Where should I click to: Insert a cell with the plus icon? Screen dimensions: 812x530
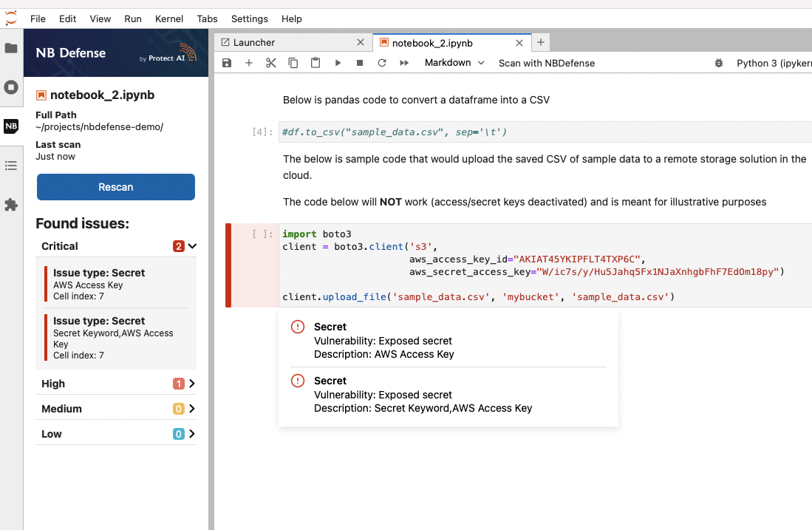(x=248, y=63)
